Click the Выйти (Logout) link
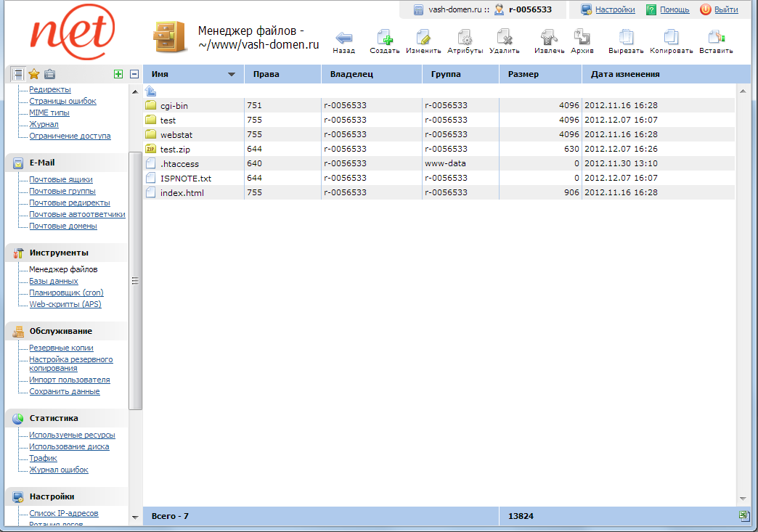The width and height of the screenshot is (758, 532). 725,9
